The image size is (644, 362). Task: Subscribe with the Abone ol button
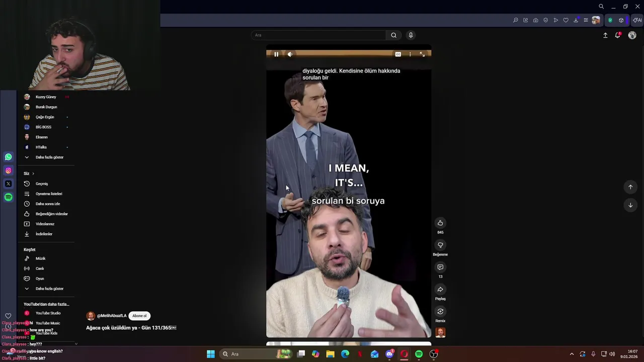[139, 316]
